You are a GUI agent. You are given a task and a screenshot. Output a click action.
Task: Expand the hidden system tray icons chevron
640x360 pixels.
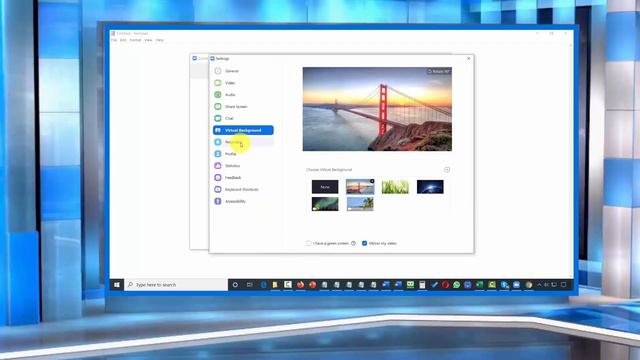[x=539, y=285]
